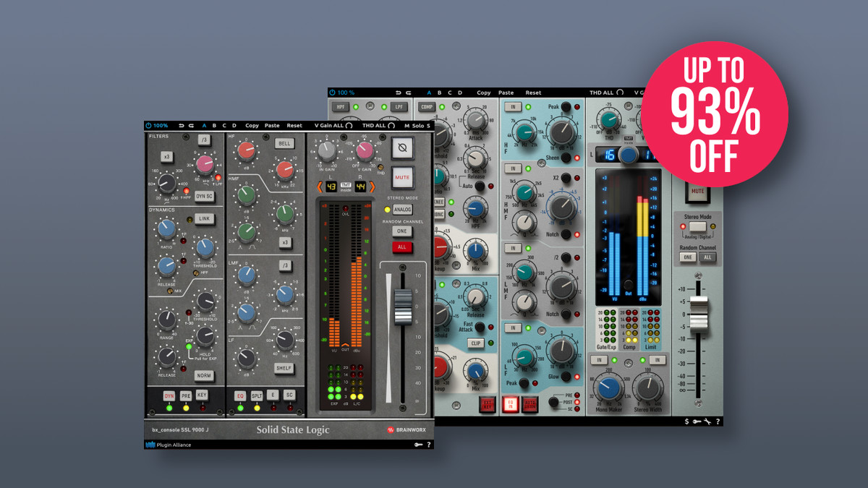
Task: Select preset slot B on SSL toolbar
Action: [214, 126]
